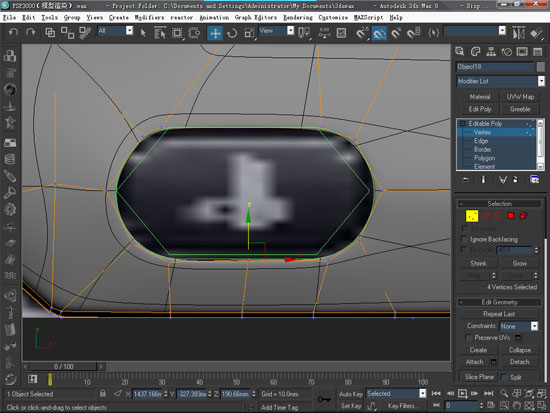Open the Modify command panel tab
The width and height of the screenshot is (550, 413).
[475, 52]
